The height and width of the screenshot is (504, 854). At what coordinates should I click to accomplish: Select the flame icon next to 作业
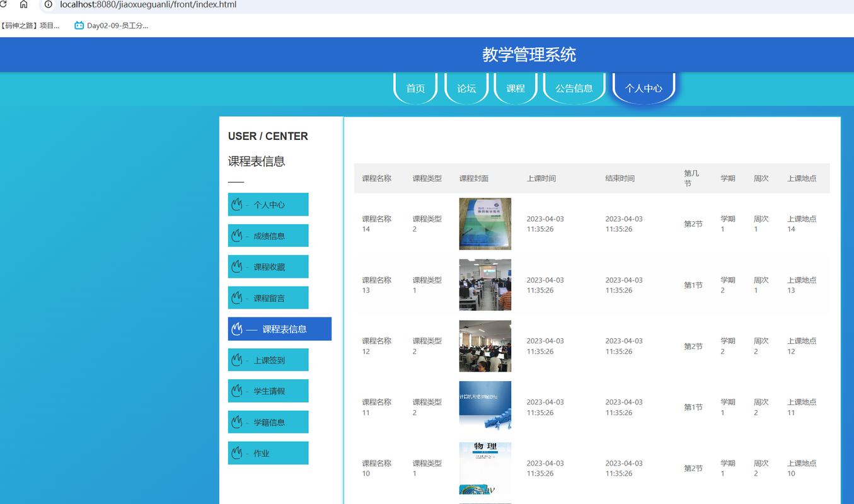[x=237, y=453]
